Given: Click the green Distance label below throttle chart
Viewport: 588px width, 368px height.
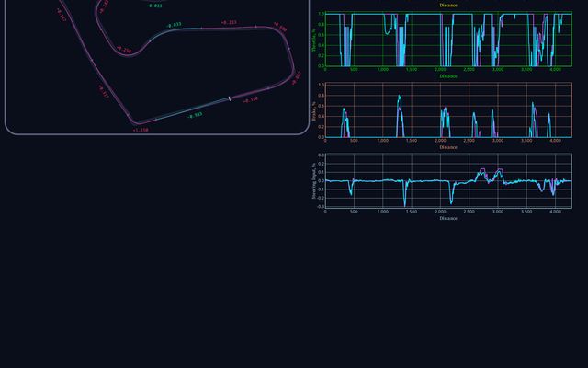Looking at the screenshot, I should pos(447,76).
